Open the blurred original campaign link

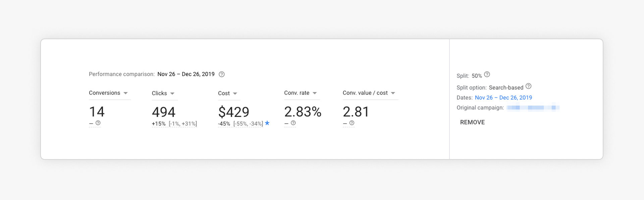pyautogui.click(x=533, y=108)
